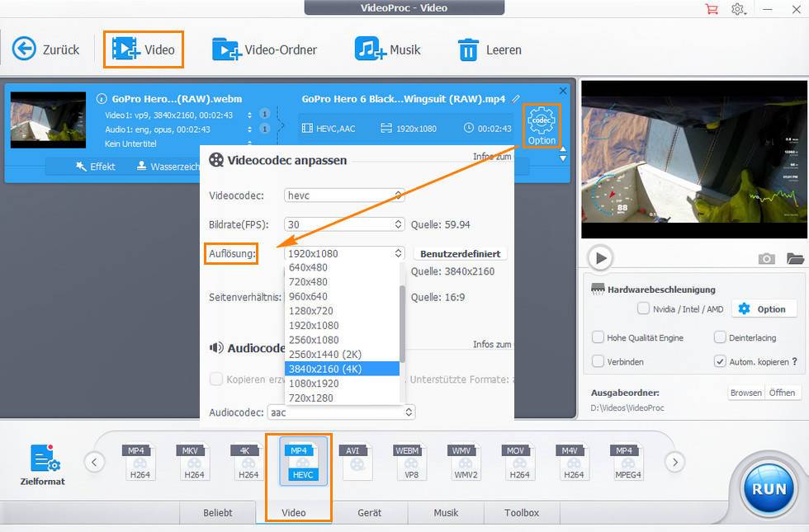The image size is (809, 532).
Task: Choose 1080x1920 resolution
Action: tap(342, 383)
